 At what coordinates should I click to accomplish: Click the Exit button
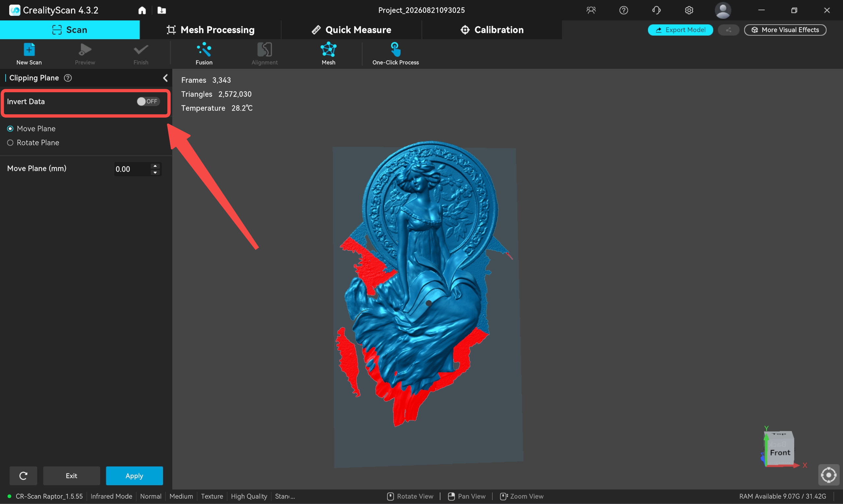click(71, 476)
